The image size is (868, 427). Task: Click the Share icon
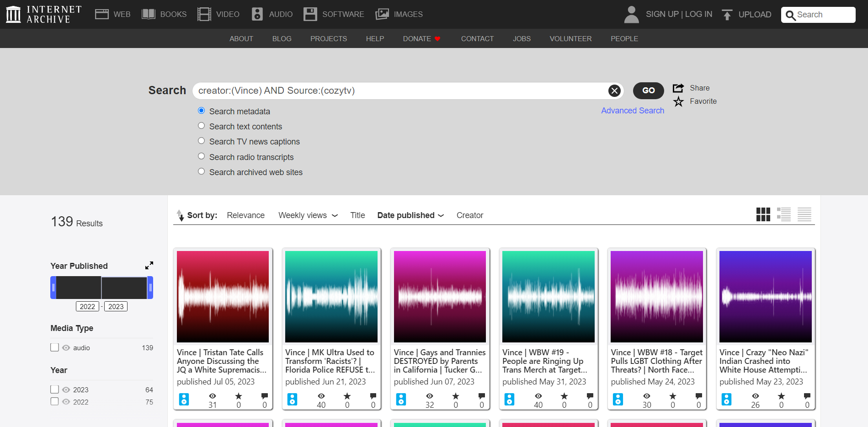pos(678,88)
